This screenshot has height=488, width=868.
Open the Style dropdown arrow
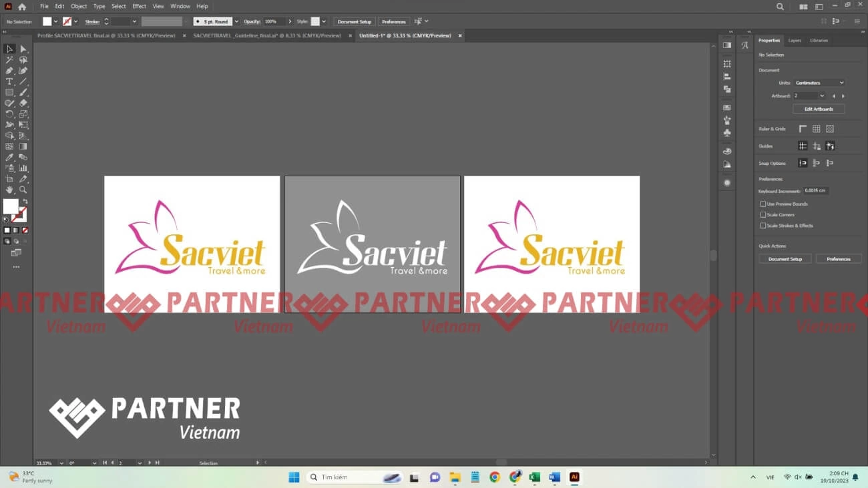tap(324, 21)
